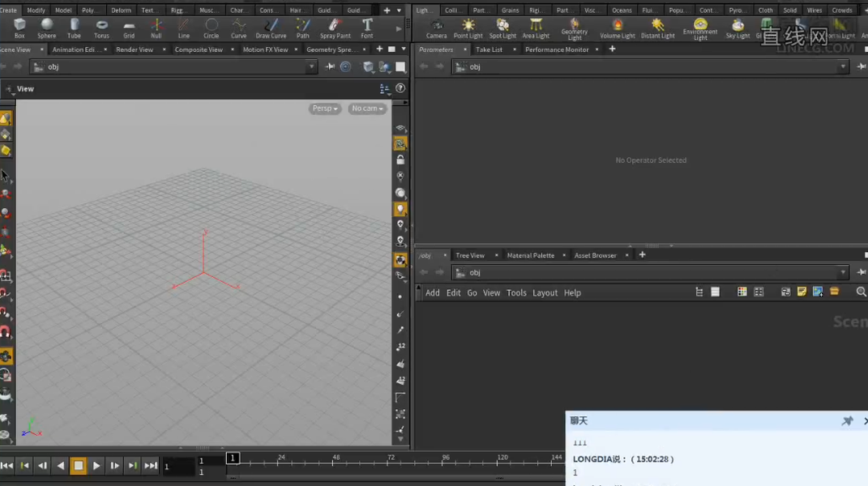Expand the scene view obj path dropdown

(312, 66)
